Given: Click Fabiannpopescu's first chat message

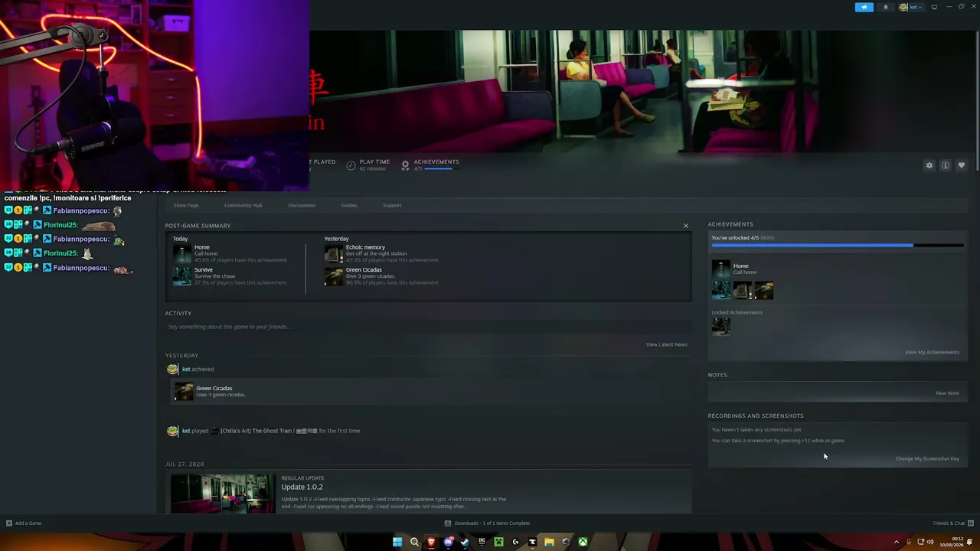Looking at the screenshot, I should click(64, 210).
